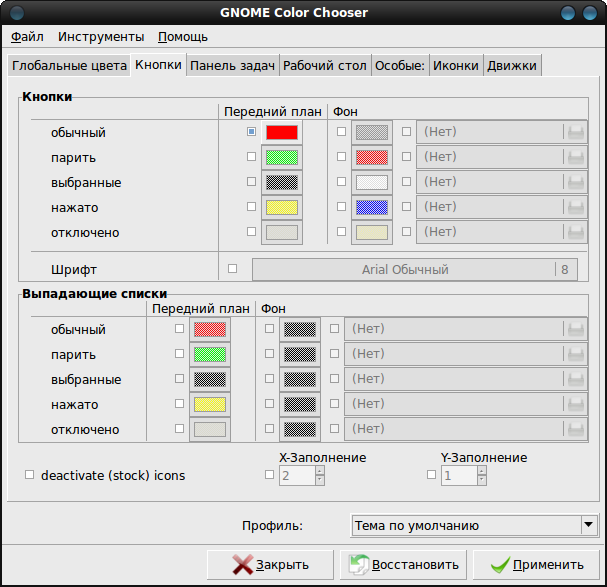Increase X-Заполнение with up arrow
The width and height of the screenshot is (607, 587).
click(320, 471)
